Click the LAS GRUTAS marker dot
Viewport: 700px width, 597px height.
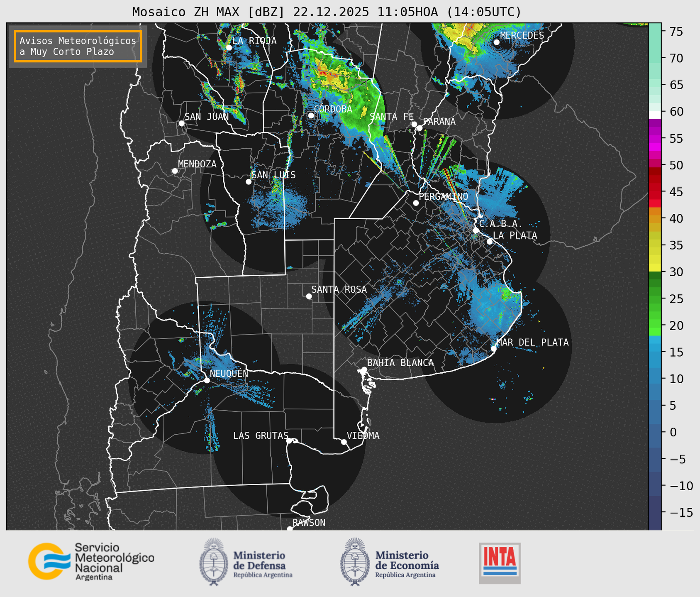(289, 441)
